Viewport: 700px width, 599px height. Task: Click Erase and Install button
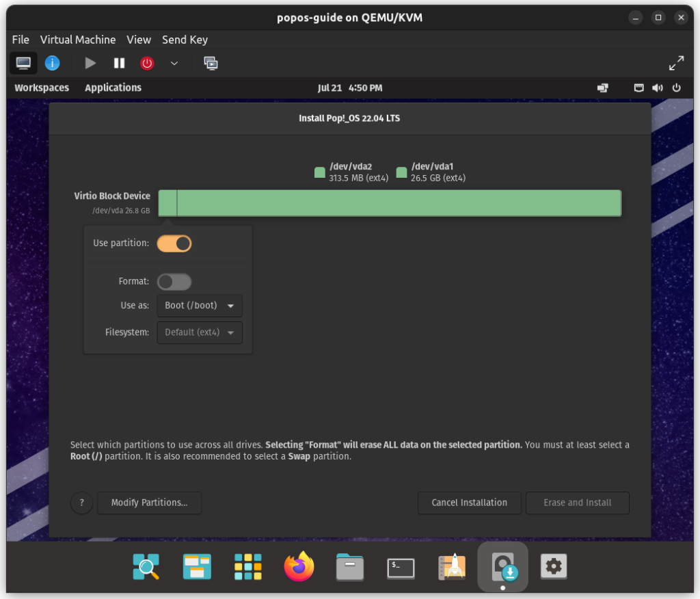coord(577,503)
